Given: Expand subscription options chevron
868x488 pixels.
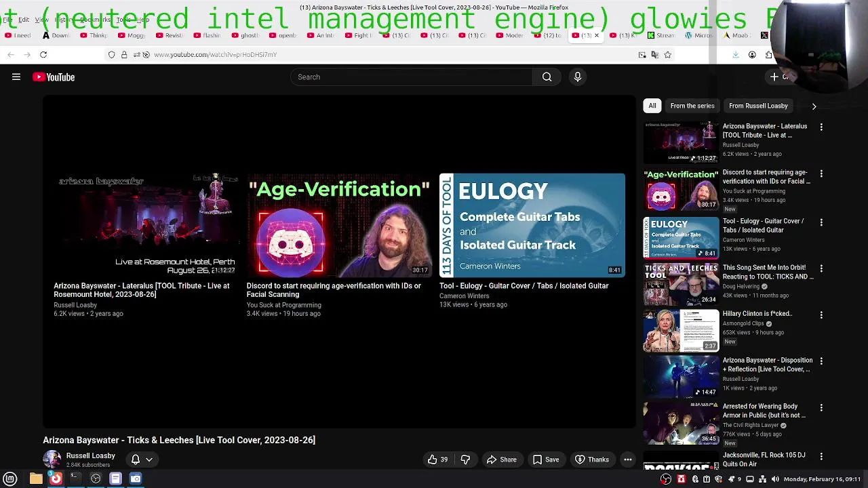Looking at the screenshot, I should click(149, 460).
